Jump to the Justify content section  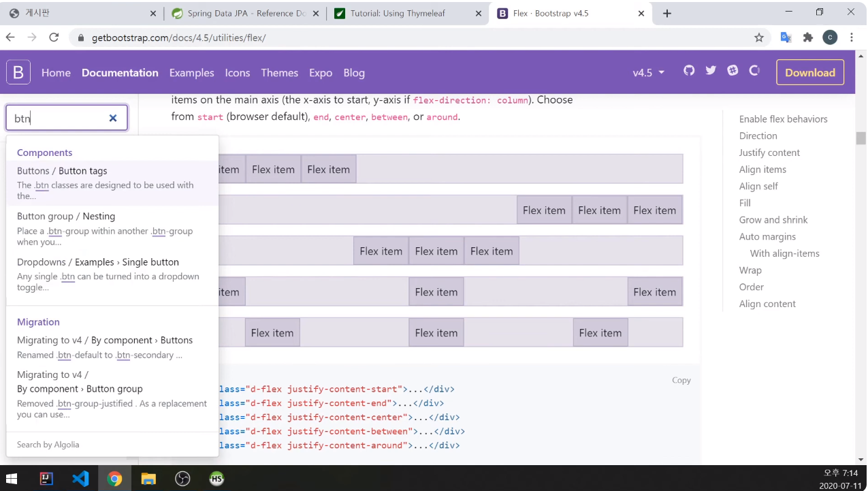coord(769,153)
